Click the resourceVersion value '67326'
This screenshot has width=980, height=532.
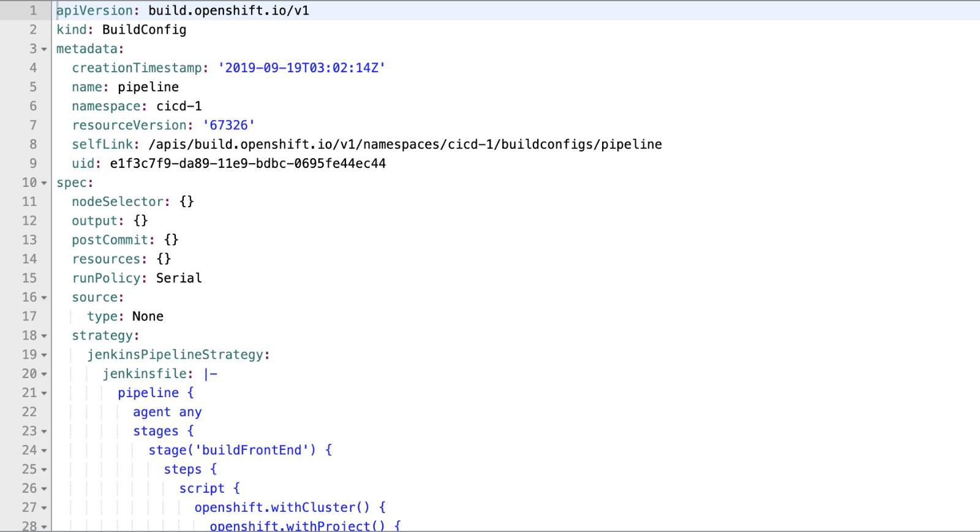click(228, 125)
